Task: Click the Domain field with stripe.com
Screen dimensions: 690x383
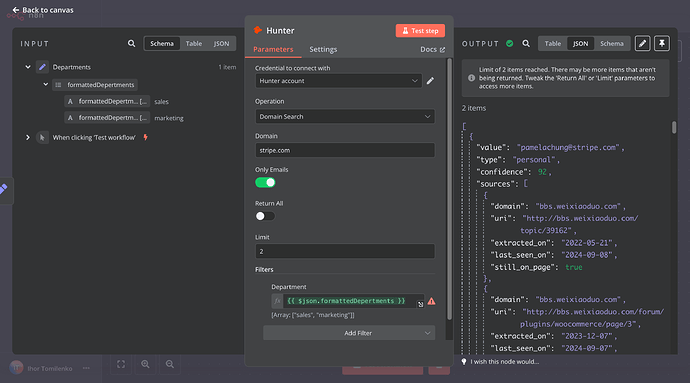Action: coord(345,150)
